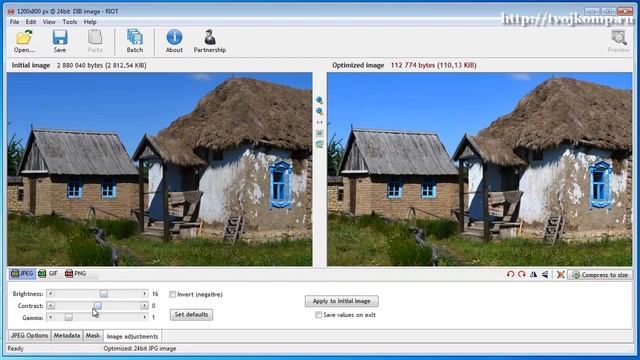The image size is (640, 360).
Task: Enable Invert (negative) checkbox
Action: pos(172,294)
